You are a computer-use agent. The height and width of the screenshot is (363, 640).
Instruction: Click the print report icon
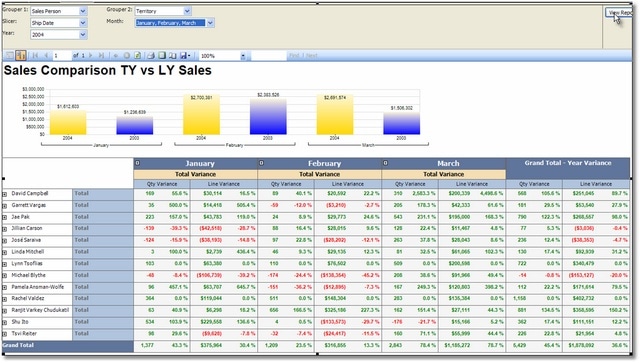[151, 56]
